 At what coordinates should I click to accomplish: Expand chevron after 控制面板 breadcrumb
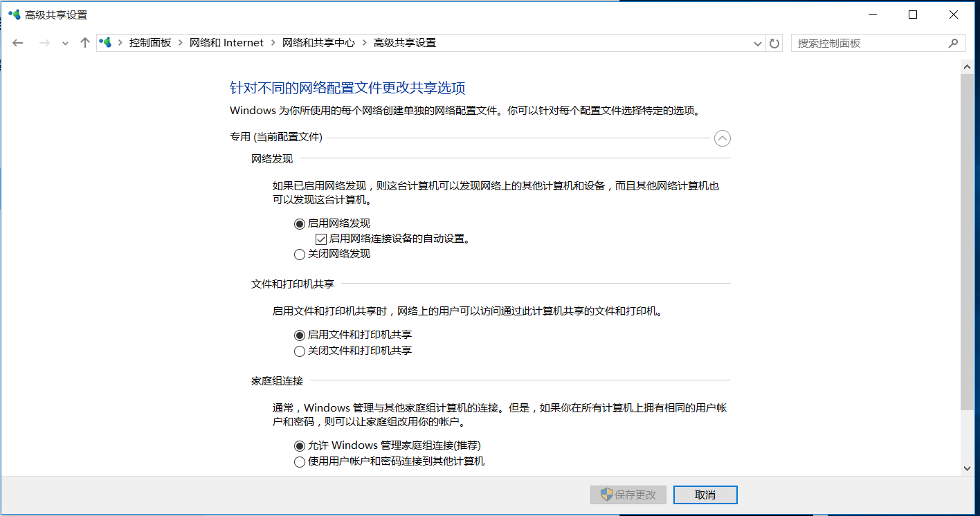[180, 43]
